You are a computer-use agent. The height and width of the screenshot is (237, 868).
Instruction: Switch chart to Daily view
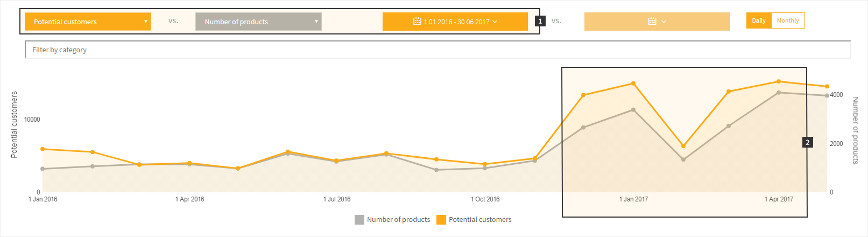(759, 20)
